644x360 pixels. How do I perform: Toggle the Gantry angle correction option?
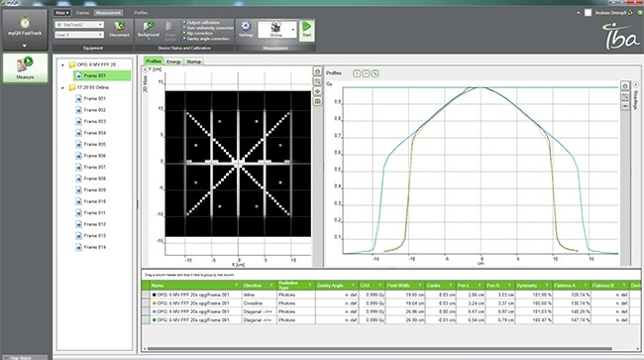click(x=206, y=39)
